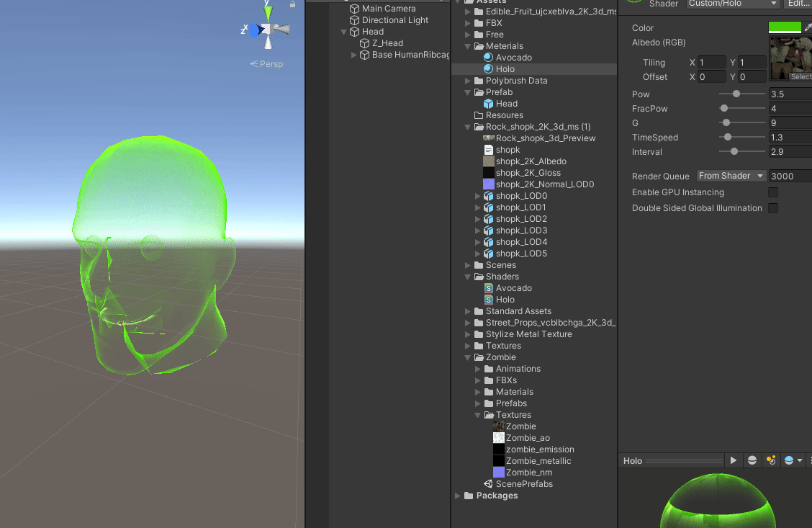Click the scene gizmo lock icon
Viewport: 812px width, 528px height.
pyautogui.click(x=292, y=4)
